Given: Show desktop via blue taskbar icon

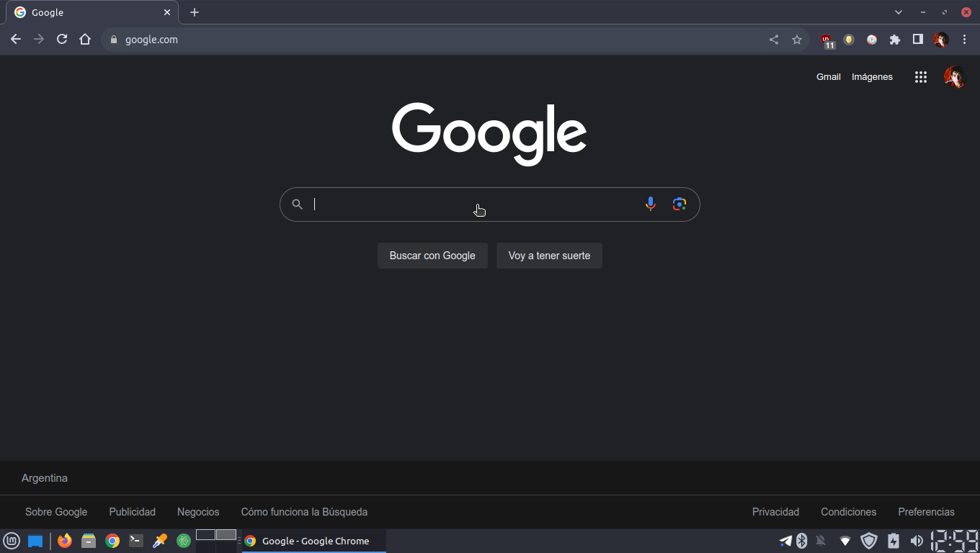Looking at the screenshot, I should click(35, 541).
